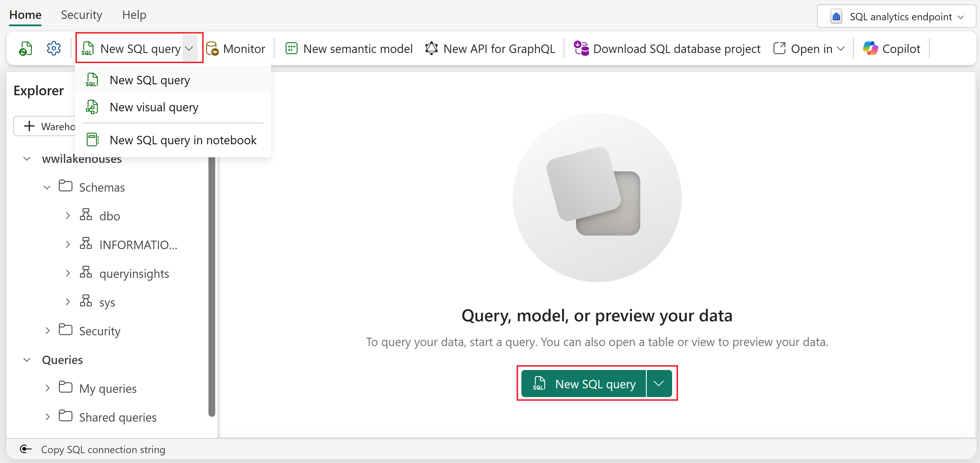Select New visual query from dropdown menu
The width and height of the screenshot is (980, 463).
pyautogui.click(x=154, y=107)
